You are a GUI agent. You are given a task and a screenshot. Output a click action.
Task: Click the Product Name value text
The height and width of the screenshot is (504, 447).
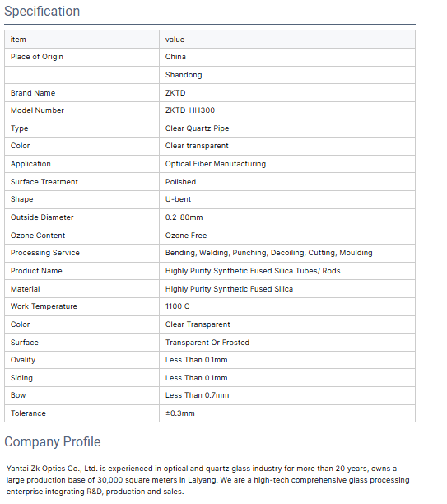coord(253,271)
